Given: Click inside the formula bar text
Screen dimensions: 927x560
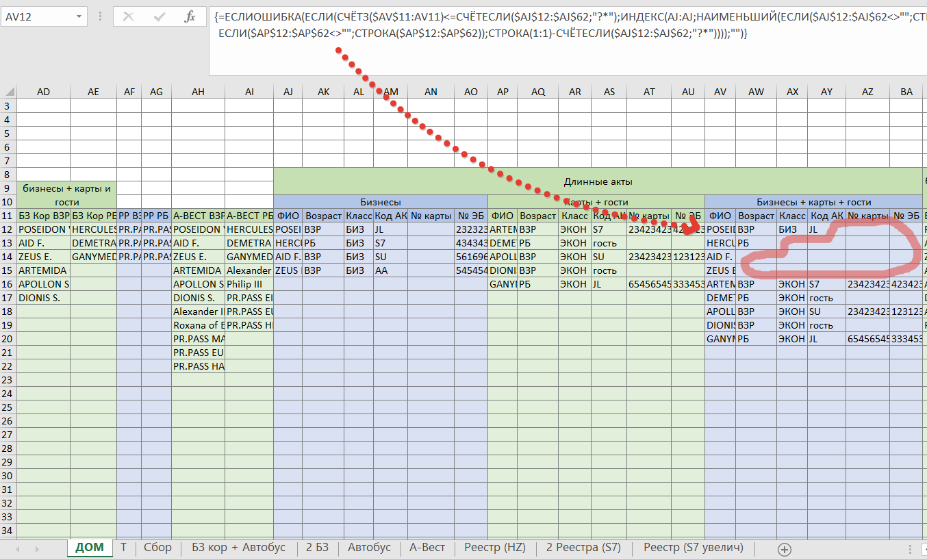Looking at the screenshot, I should click(x=568, y=41).
